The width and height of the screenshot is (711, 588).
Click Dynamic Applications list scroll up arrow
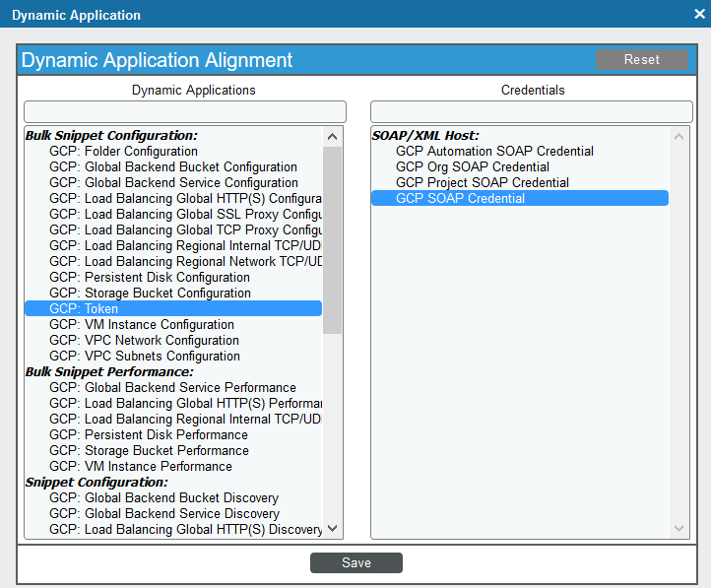tap(333, 137)
